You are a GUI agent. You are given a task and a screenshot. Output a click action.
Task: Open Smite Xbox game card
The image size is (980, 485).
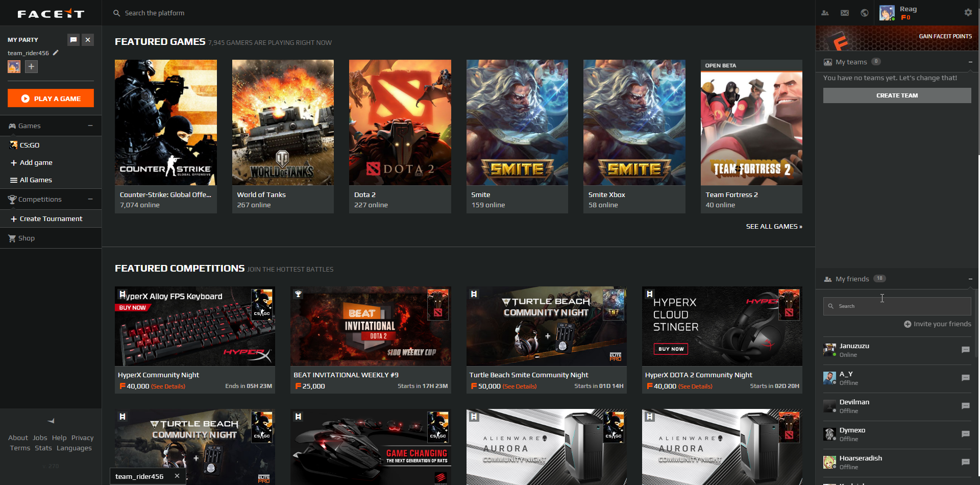tap(634, 136)
